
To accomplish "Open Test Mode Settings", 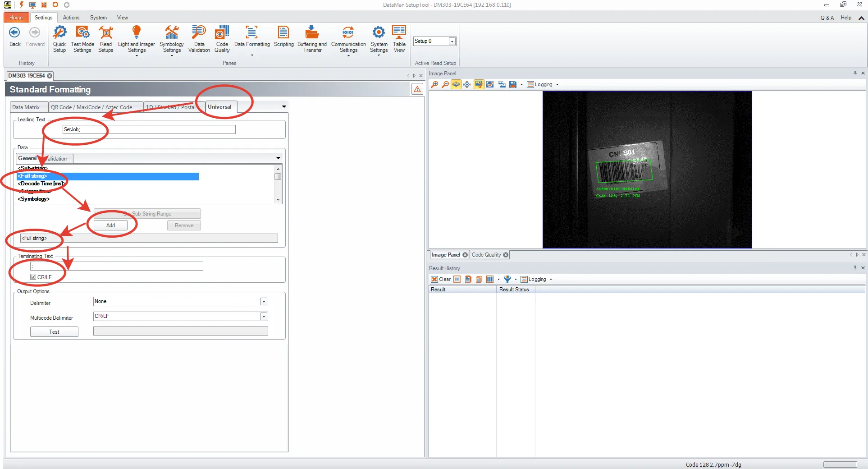I will pyautogui.click(x=82, y=38).
